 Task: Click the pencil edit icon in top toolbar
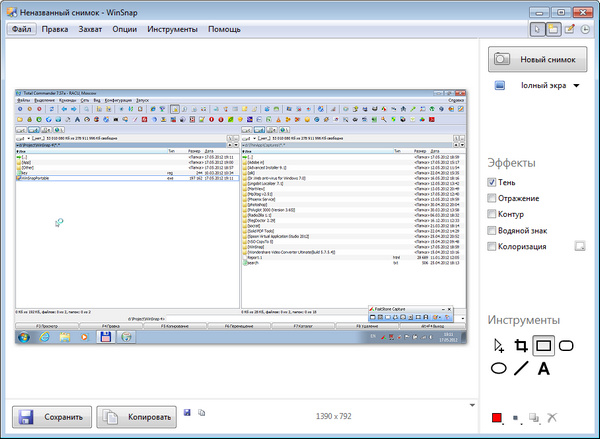(x=569, y=30)
